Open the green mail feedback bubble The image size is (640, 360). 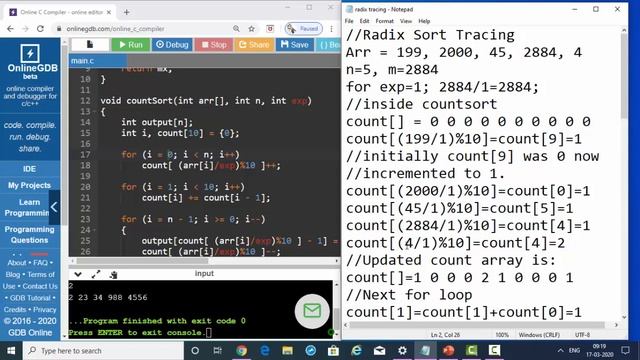[x=312, y=311]
